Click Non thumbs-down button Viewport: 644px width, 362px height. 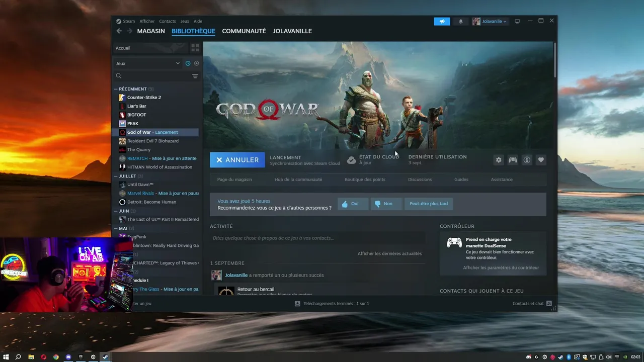pyautogui.click(x=386, y=204)
